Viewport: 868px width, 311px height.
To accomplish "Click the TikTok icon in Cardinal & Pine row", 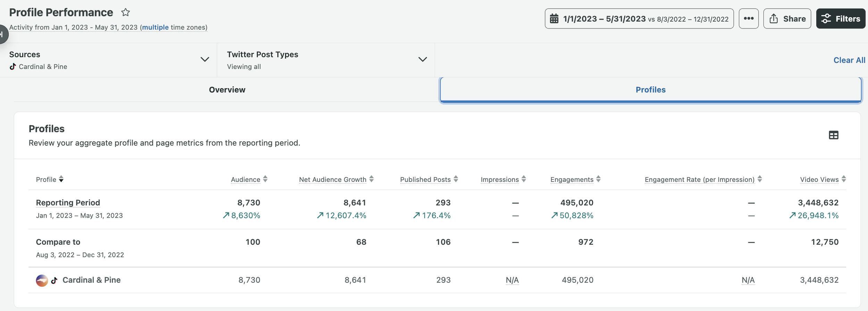I will [x=54, y=280].
